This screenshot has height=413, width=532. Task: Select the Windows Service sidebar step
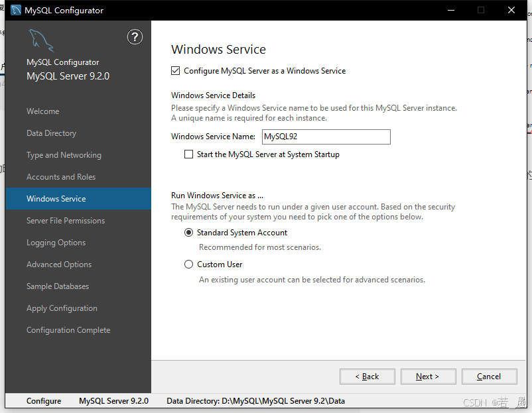(78, 199)
